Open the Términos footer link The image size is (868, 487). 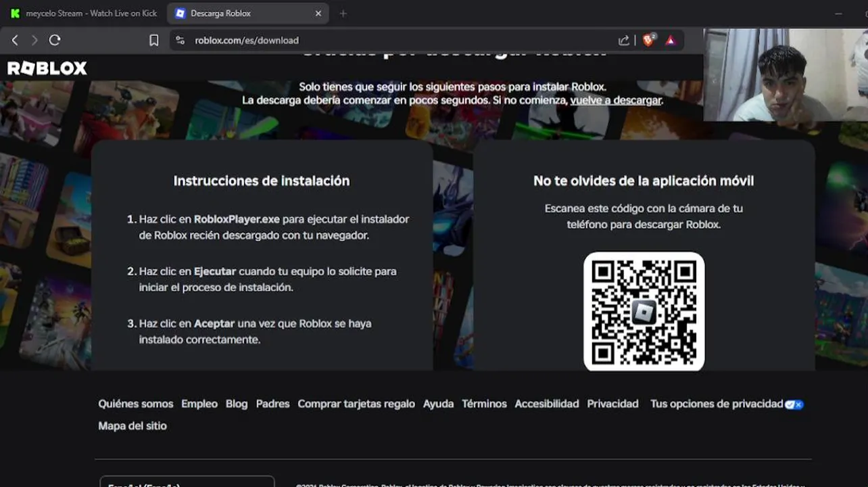tap(484, 404)
